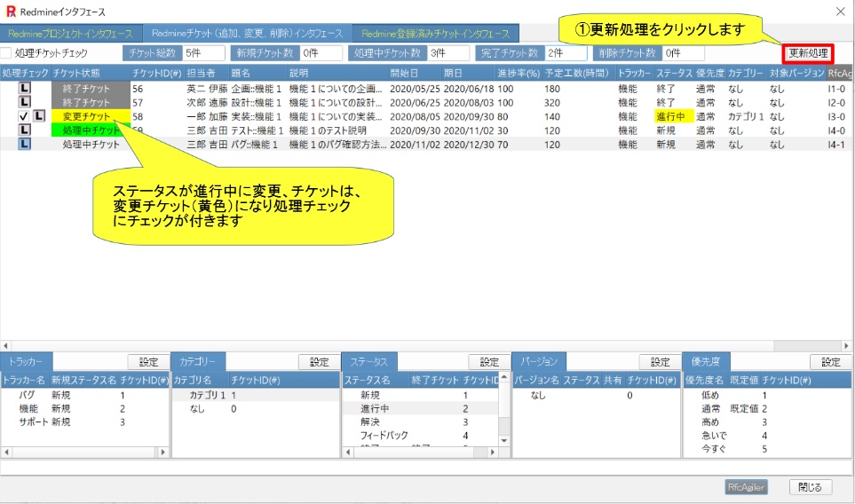Click 設定 in the カテゴリー panel
The height and width of the screenshot is (504, 855).
(319, 362)
